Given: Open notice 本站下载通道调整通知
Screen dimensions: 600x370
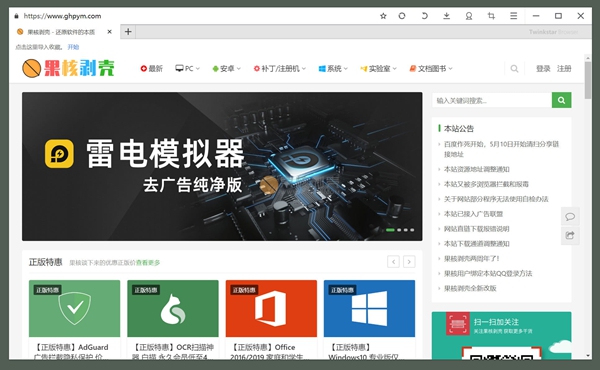Looking at the screenshot, I should (476, 244).
